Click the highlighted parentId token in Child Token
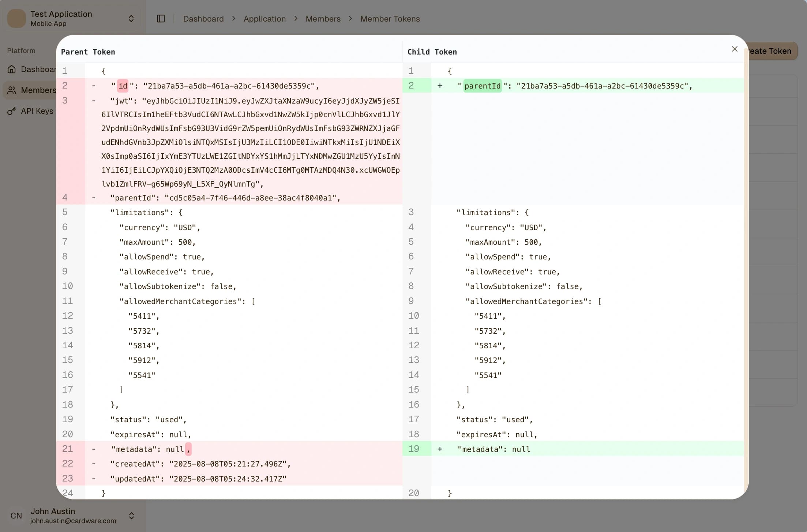 482,86
